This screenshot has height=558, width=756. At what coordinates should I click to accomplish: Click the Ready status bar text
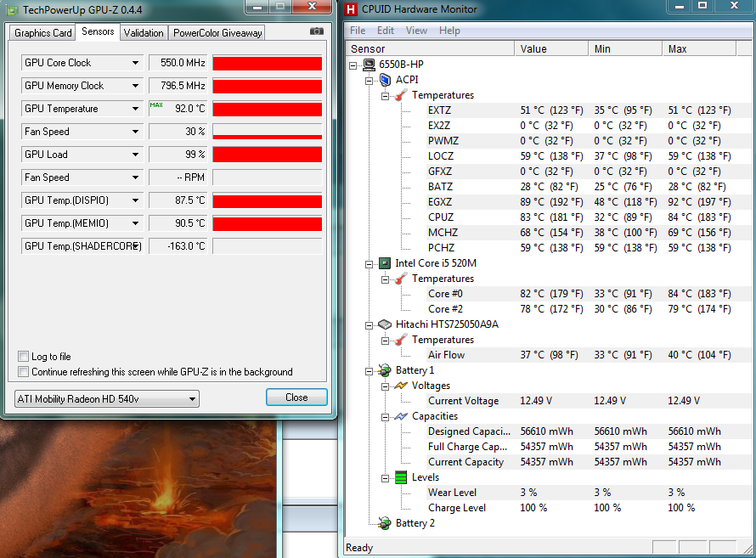click(359, 548)
